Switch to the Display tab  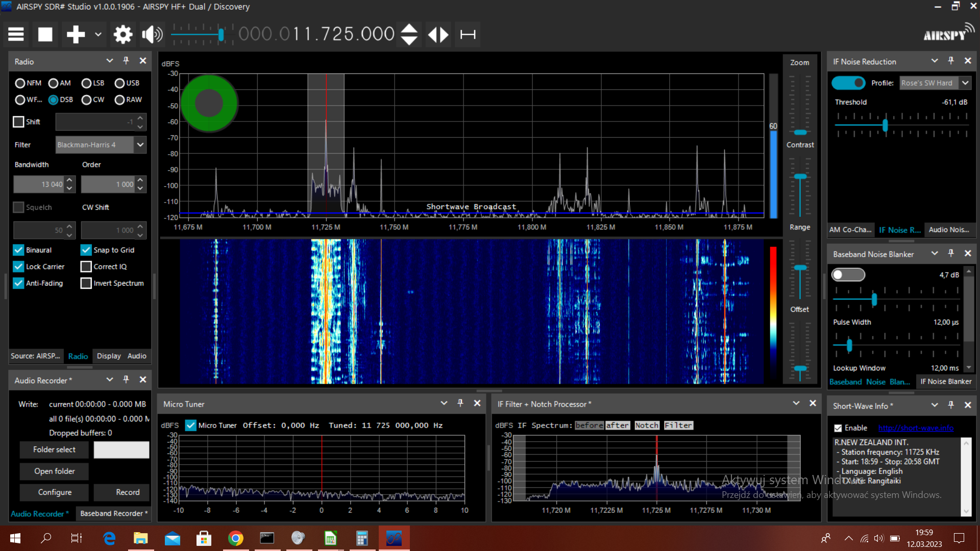(x=109, y=356)
